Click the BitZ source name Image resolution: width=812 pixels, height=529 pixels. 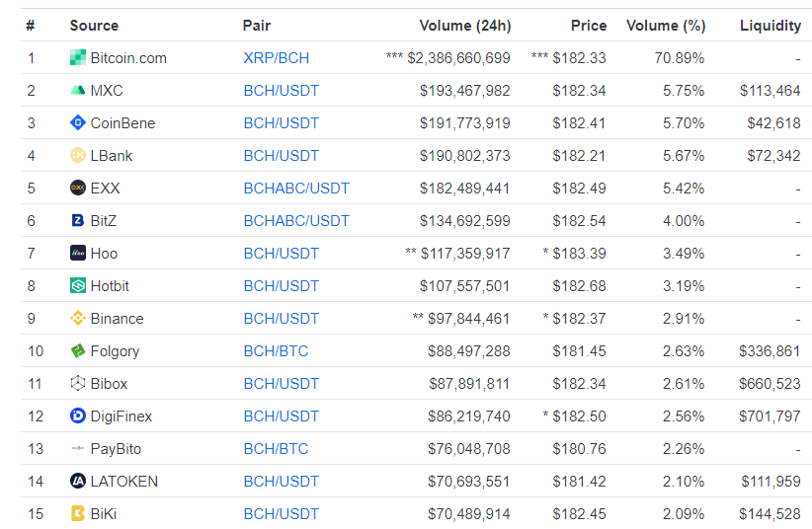[104, 221]
